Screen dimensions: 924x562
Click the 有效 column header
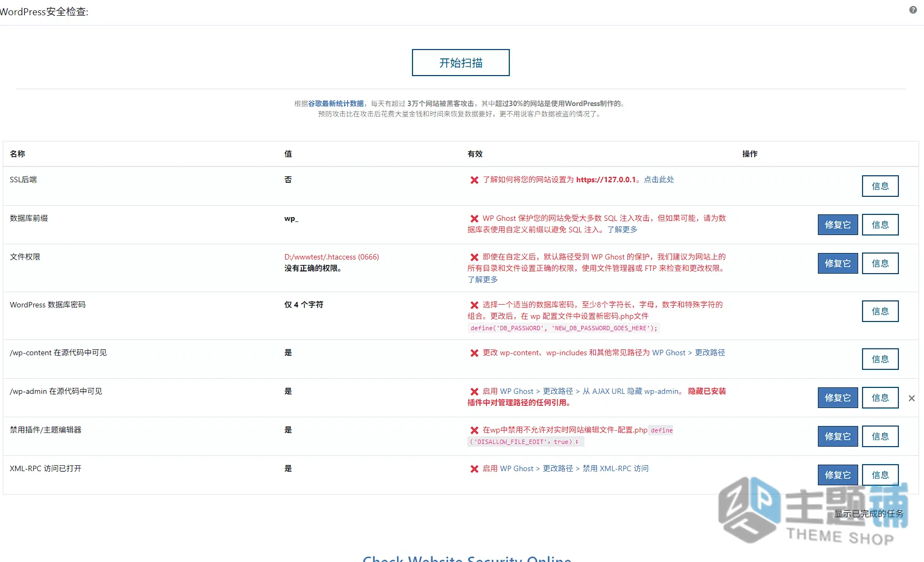pos(475,154)
